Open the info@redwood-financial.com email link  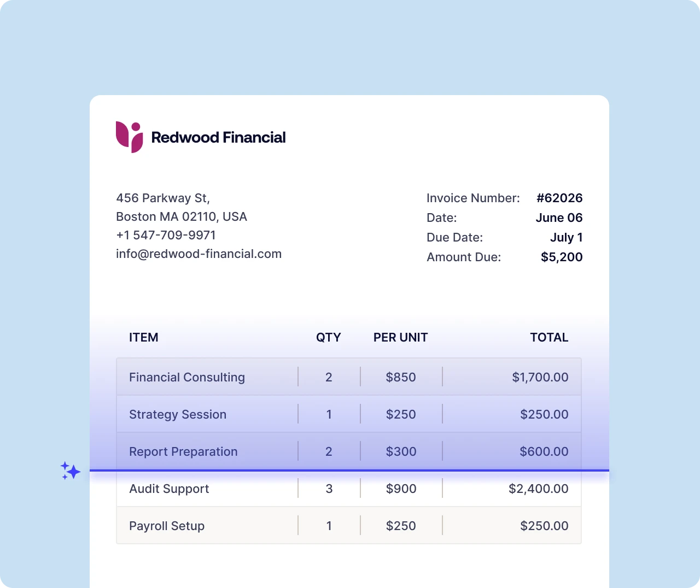pos(199,254)
